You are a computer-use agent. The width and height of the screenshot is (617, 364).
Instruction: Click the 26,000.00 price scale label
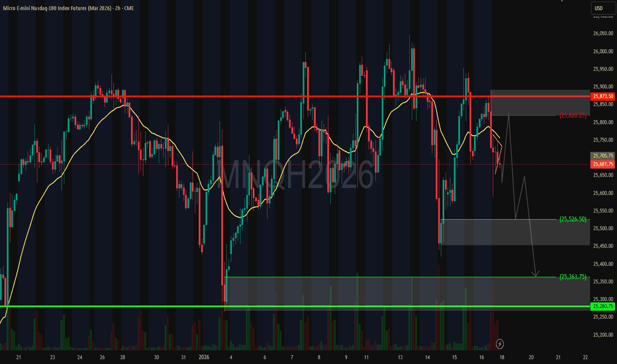602,52
